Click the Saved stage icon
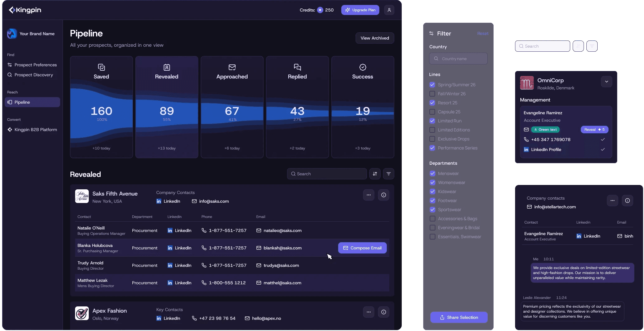Image resolution: width=644 pixels, height=331 pixels. coord(102,67)
